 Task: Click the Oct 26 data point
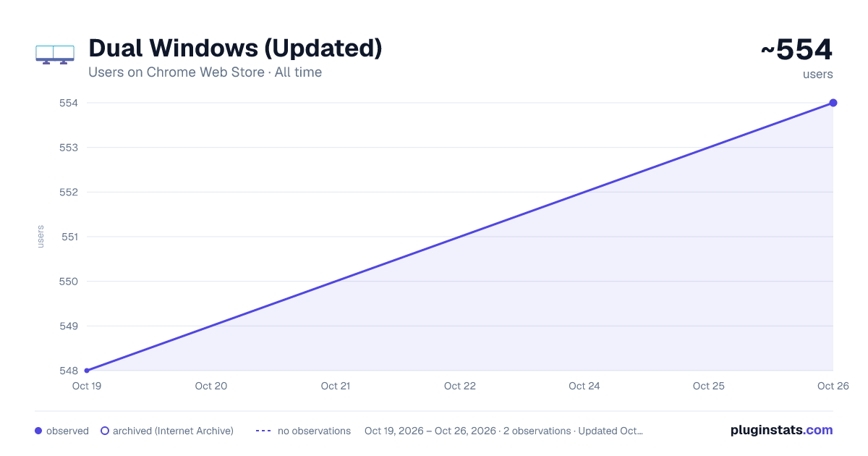point(833,103)
